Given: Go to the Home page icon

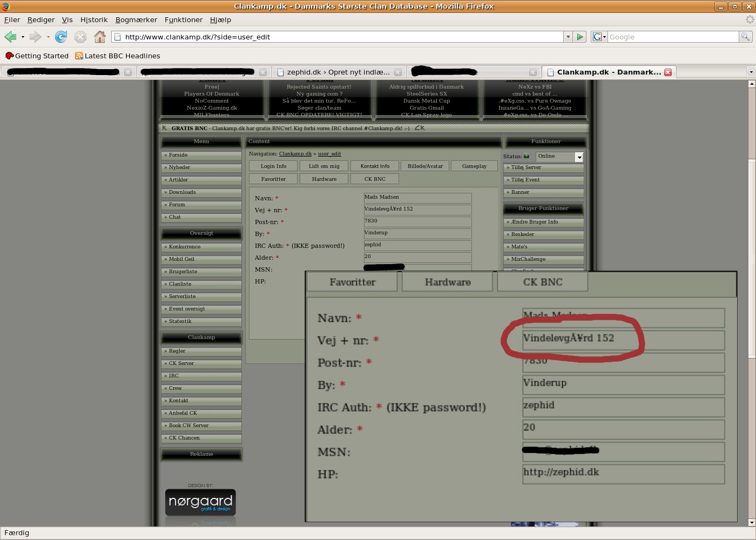Looking at the screenshot, I should (x=100, y=37).
